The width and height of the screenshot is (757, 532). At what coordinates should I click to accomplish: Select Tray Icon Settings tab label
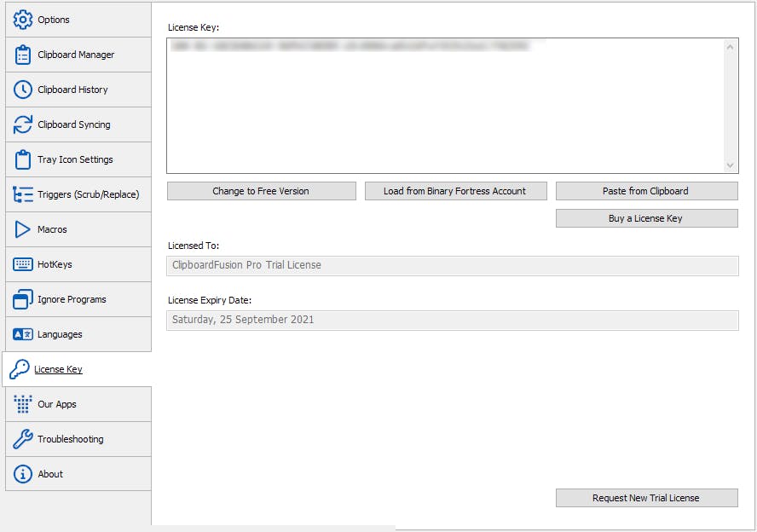click(x=75, y=159)
